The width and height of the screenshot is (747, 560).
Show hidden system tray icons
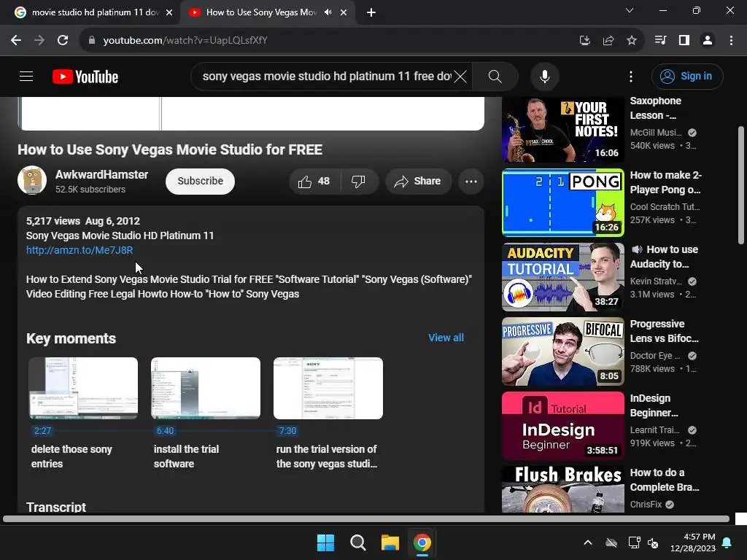click(588, 542)
